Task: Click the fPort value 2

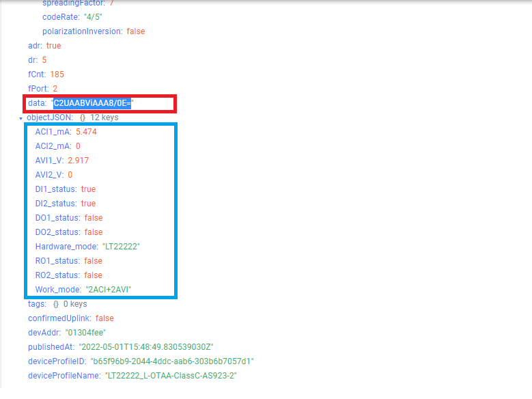Action: [55, 89]
